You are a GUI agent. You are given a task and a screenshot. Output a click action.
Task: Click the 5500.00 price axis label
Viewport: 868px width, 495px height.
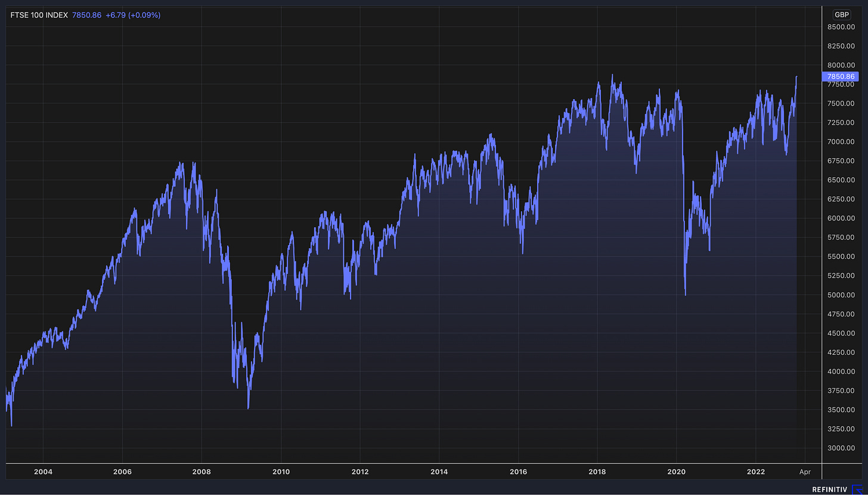[841, 256]
